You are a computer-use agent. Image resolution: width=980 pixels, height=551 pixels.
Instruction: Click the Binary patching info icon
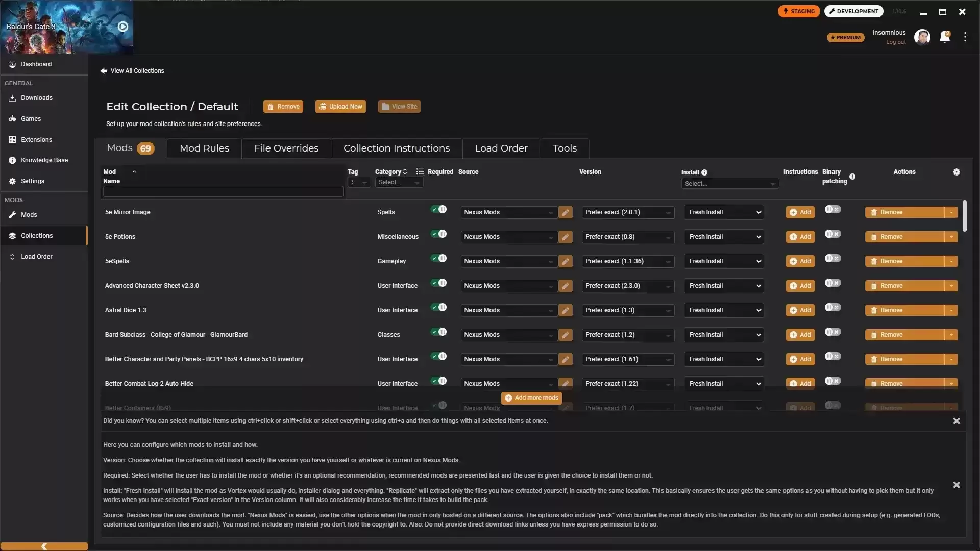click(852, 177)
